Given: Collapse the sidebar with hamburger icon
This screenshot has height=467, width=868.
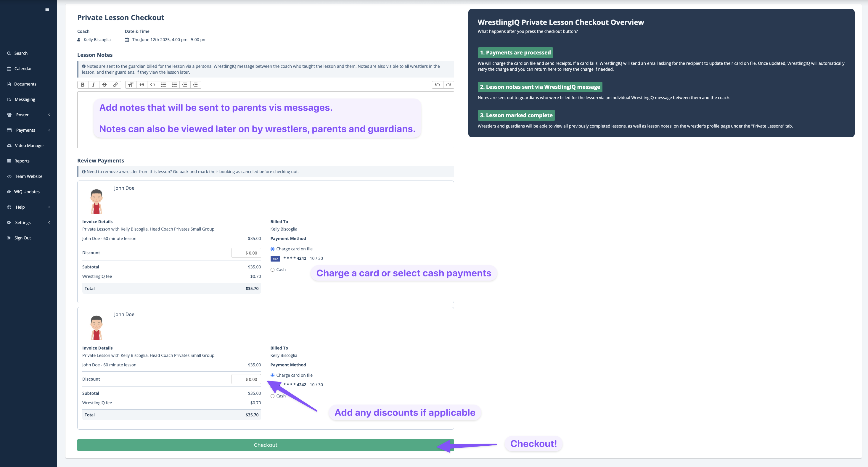Looking at the screenshot, I should (47, 9).
